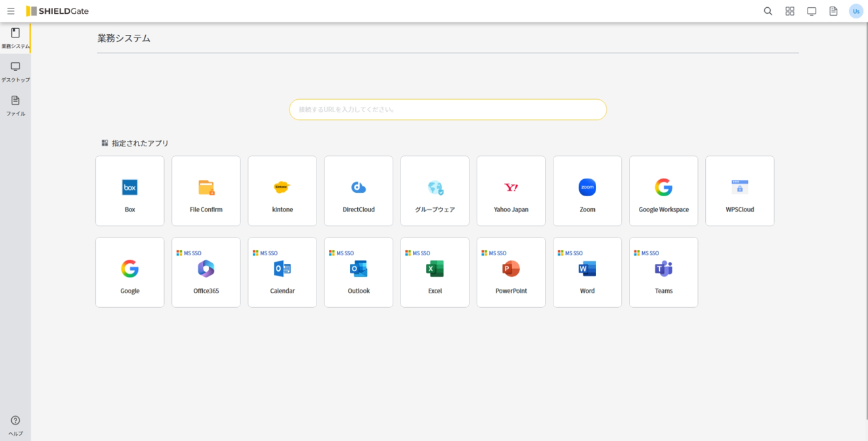Image resolution: width=868 pixels, height=441 pixels.
Task: Open the File Confirm app
Action: 206,191
